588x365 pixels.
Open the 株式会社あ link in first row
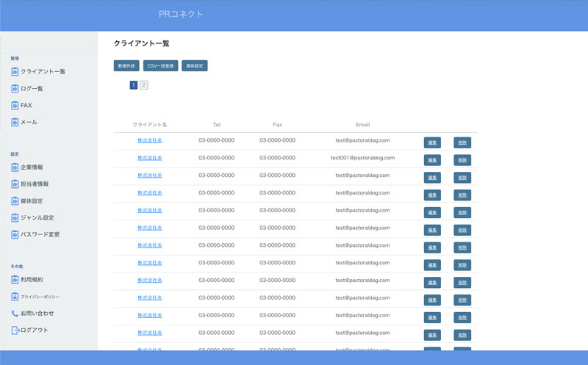(x=150, y=140)
